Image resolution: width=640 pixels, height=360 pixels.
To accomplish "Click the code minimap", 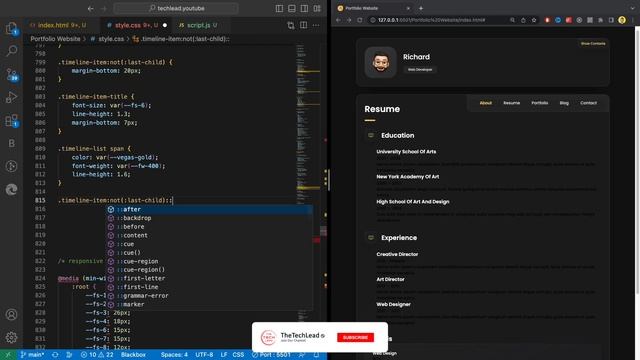I will tap(308, 180).
